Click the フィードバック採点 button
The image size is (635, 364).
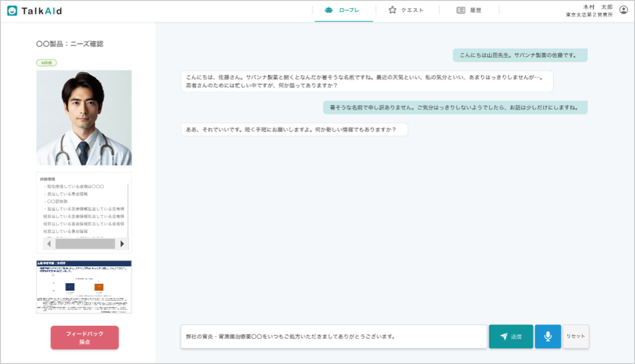[85, 337]
